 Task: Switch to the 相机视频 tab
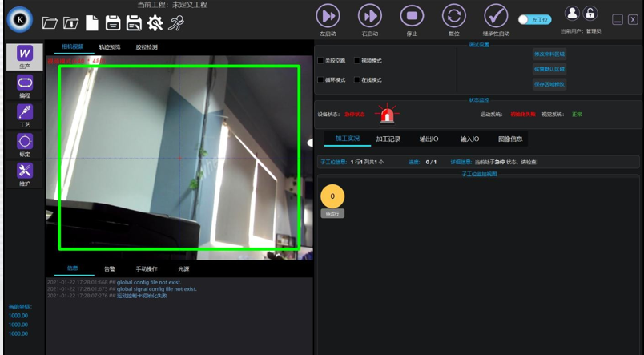(73, 46)
